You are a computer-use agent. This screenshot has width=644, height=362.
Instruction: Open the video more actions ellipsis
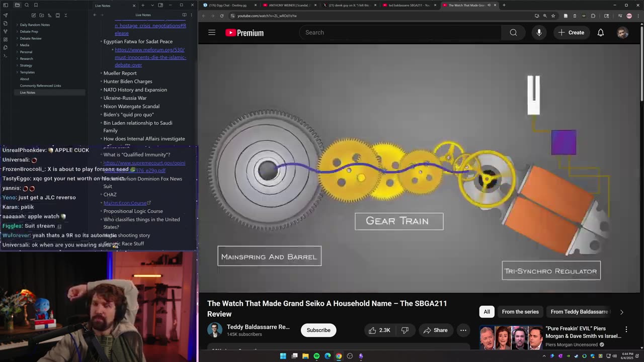[x=463, y=330]
